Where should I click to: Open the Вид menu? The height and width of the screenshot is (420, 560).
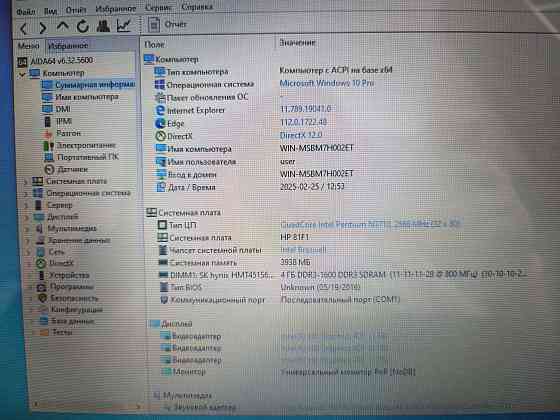pyautogui.click(x=50, y=11)
